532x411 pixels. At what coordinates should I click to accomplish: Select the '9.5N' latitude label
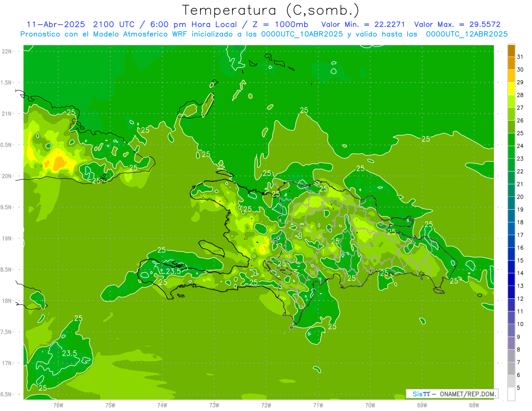click(7, 207)
